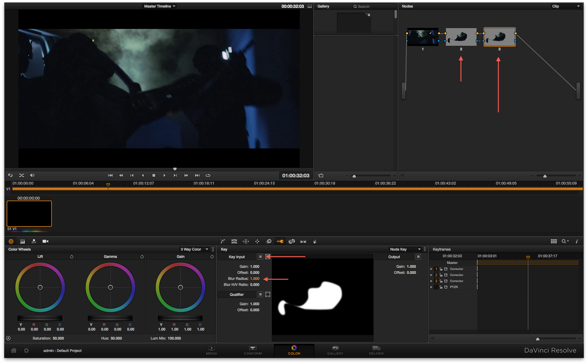Expand Corrector 3 keyframe track
The height and width of the screenshot is (364, 588).
tap(431, 281)
